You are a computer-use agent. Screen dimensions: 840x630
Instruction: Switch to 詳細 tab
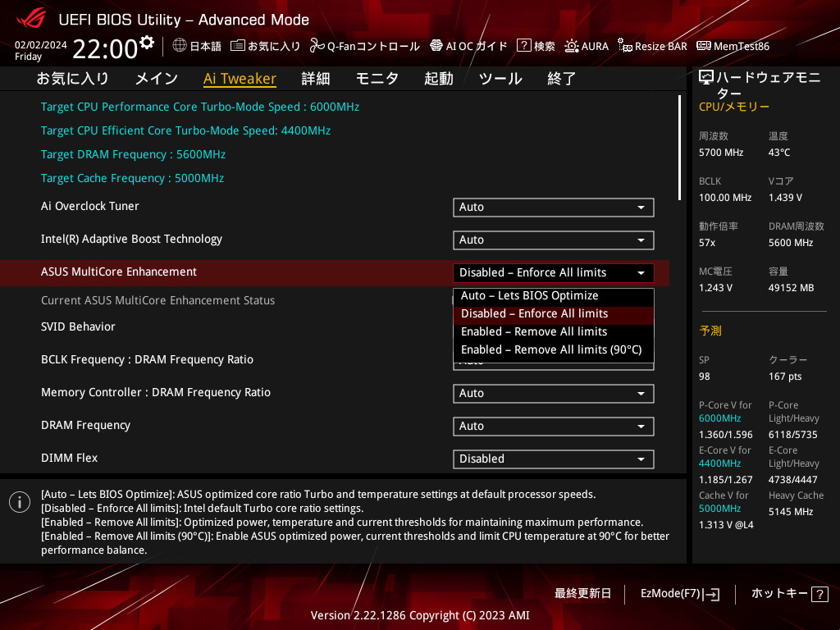[x=316, y=79]
